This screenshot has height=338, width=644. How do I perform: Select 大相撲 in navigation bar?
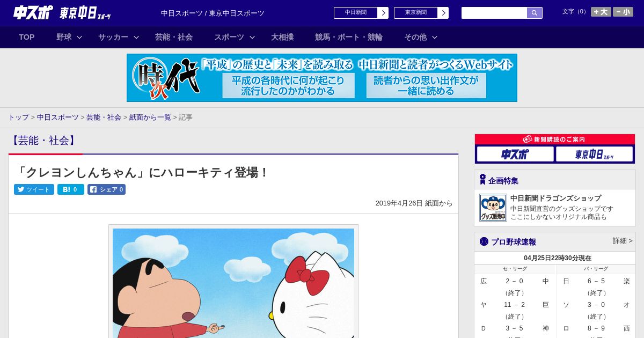282,37
